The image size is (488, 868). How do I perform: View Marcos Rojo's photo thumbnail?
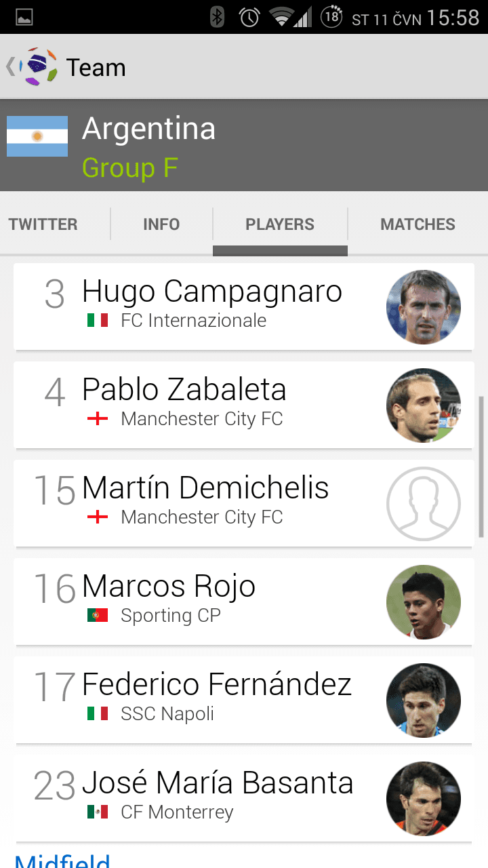point(424,602)
